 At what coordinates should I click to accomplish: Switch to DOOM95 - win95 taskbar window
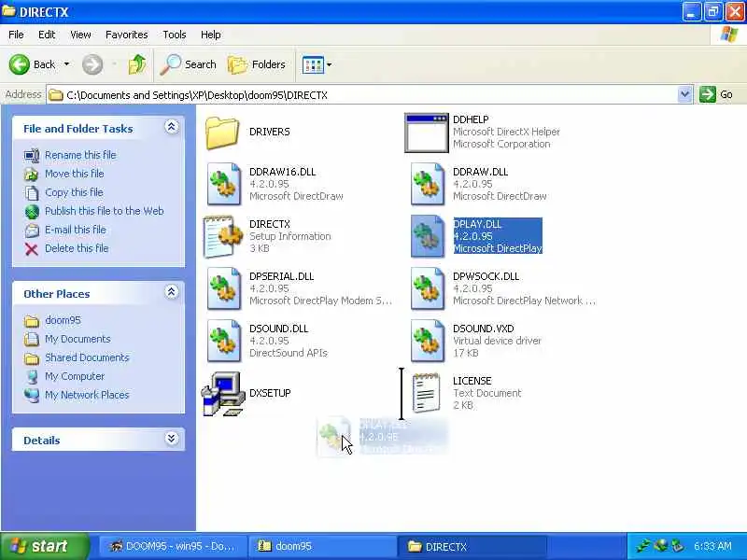click(173, 546)
